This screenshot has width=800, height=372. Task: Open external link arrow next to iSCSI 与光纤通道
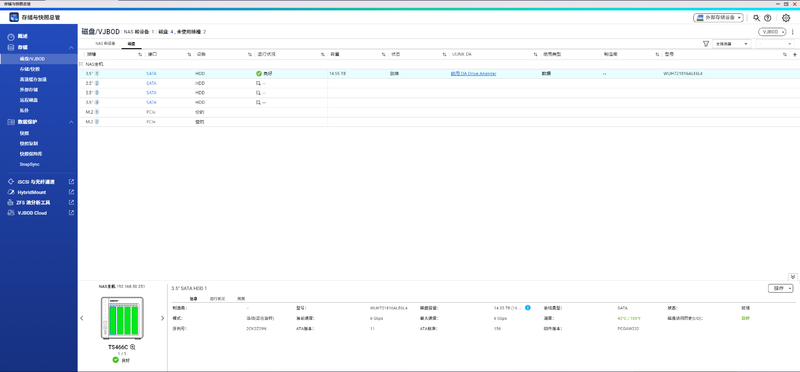tap(71, 182)
